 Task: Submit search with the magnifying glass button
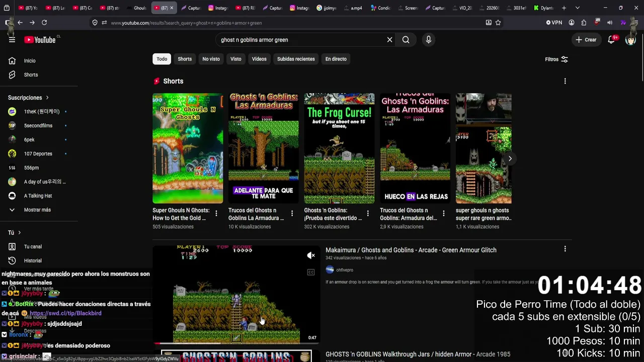[406, 40]
